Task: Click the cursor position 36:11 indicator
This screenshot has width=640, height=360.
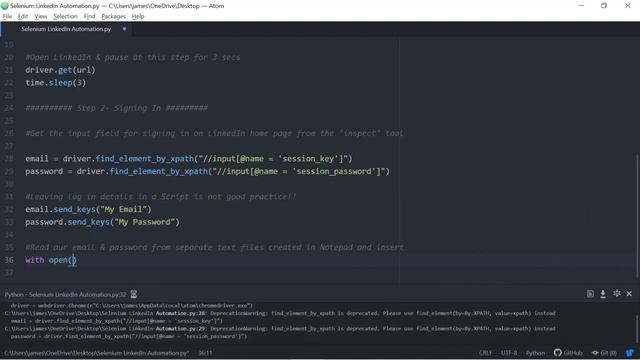Action: point(205,353)
